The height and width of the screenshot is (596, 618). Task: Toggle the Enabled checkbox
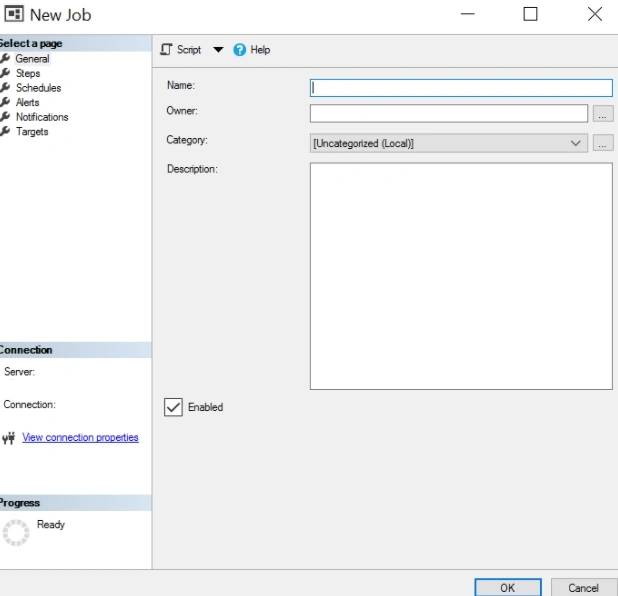173,407
